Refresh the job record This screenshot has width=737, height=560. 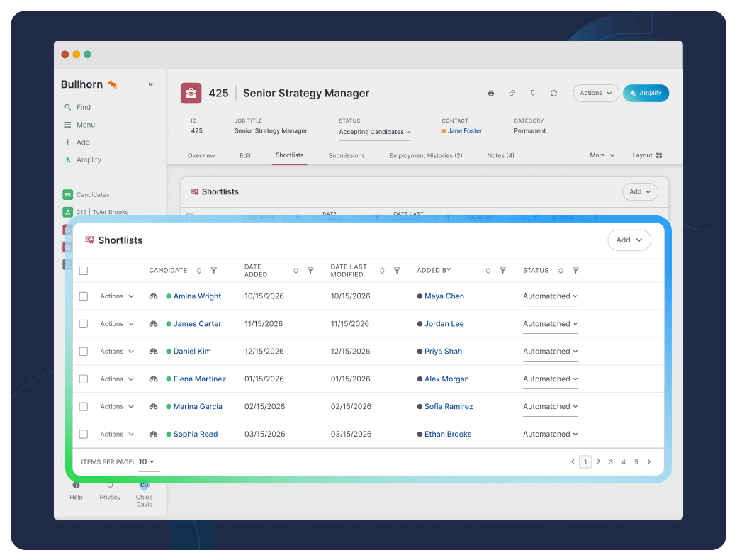pos(553,93)
